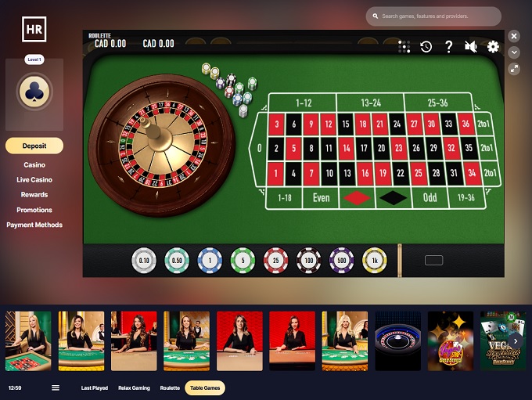Place a bet on the red diamond

357,197
